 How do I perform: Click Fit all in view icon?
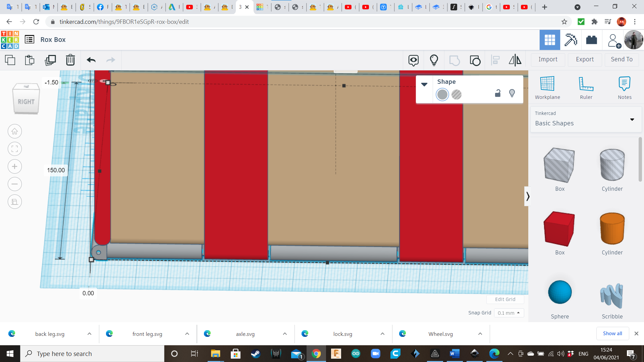(15, 149)
